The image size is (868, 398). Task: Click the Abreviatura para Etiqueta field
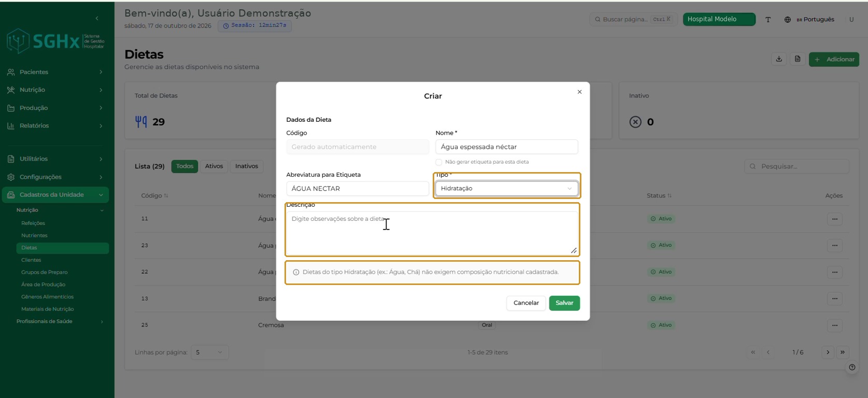(358, 189)
